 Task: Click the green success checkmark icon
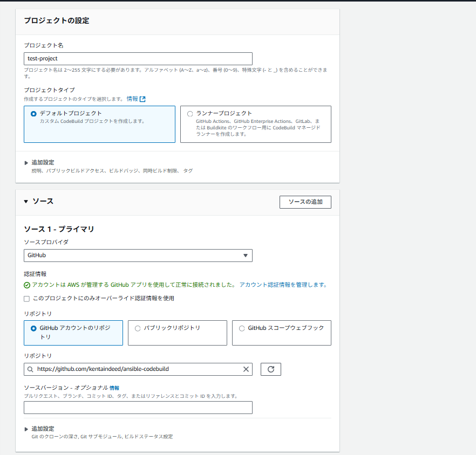27,285
